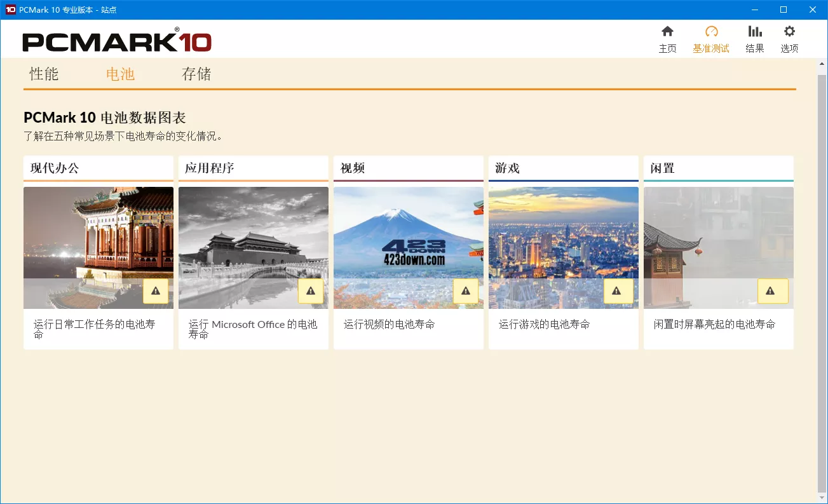
Task: Click the warning icon on 现代办公 card
Action: (156, 291)
